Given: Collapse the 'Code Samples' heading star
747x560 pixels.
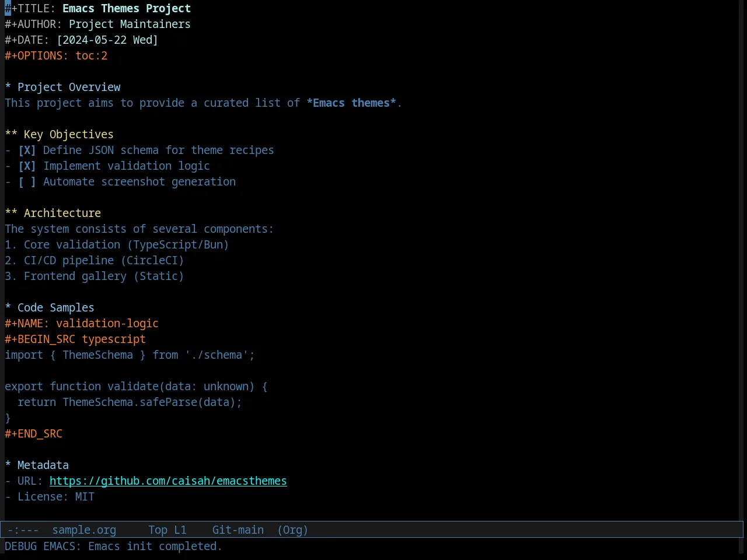Looking at the screenshot, I should [x=8, y=308].
